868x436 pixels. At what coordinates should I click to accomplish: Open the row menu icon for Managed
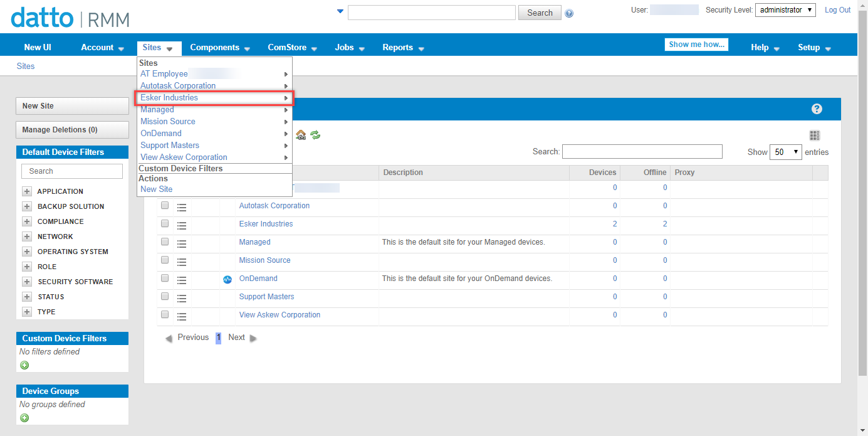(182, 243)
